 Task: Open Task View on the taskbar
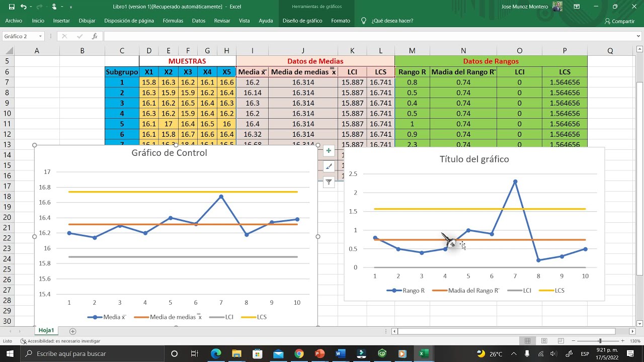(x=195, y=353)
